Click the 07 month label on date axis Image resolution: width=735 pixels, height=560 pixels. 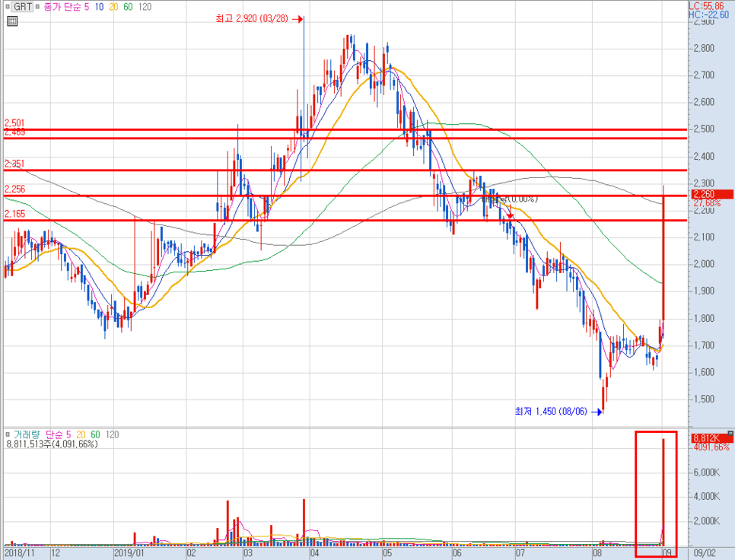[x=520, y=553]
